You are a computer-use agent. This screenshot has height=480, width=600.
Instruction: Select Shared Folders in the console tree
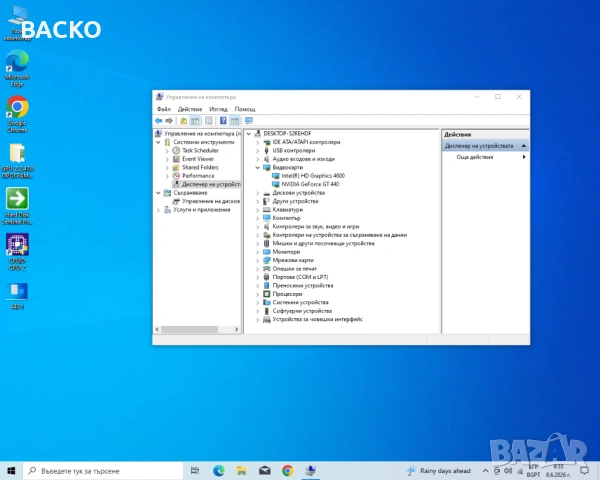[200, 167]
